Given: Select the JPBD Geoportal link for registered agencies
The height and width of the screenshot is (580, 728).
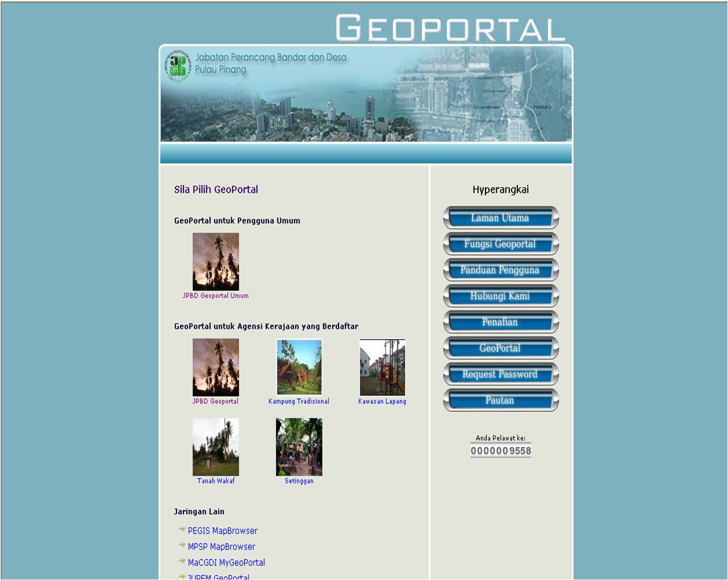Looking at the screenshot, I should point(216,401).
